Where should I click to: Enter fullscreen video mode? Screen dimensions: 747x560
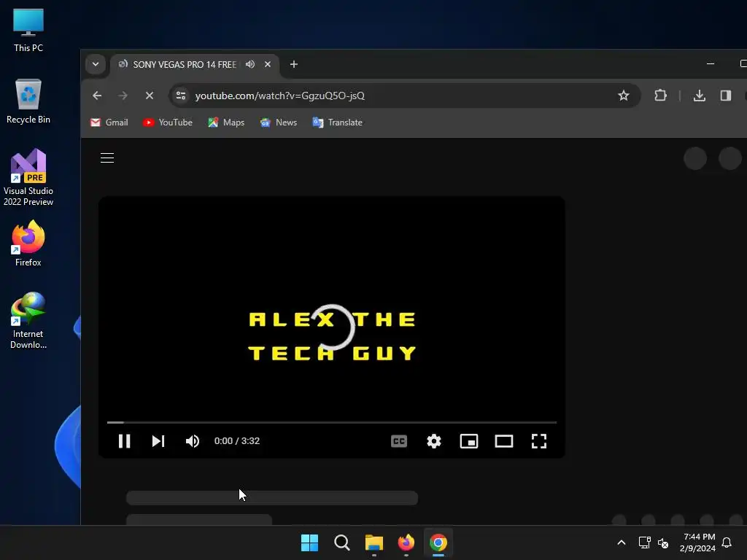(539, 441)
